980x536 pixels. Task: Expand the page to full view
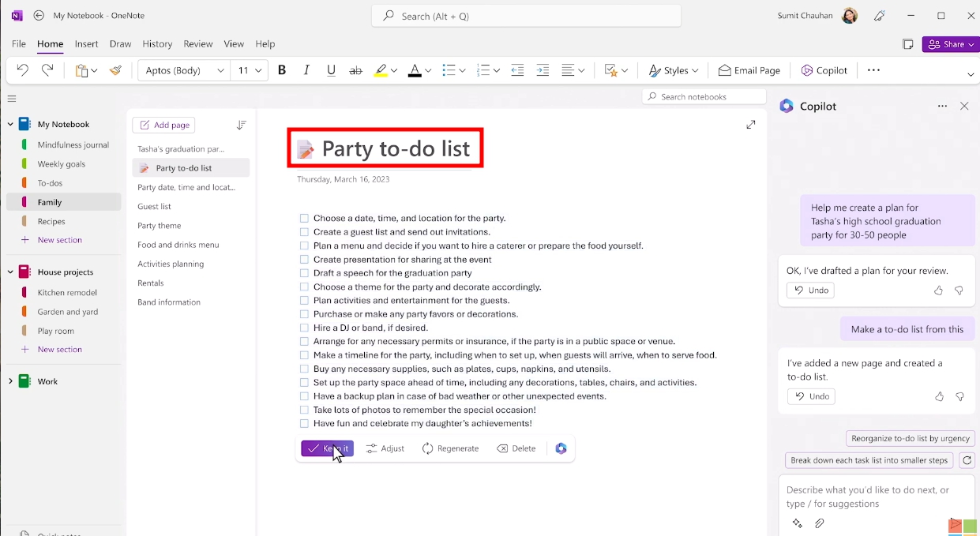click(750, 124)
